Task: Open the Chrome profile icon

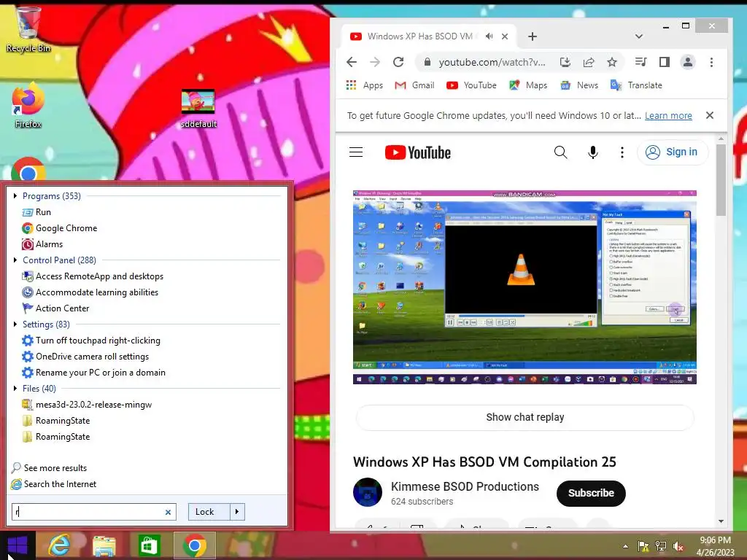Action: point(688,62)
